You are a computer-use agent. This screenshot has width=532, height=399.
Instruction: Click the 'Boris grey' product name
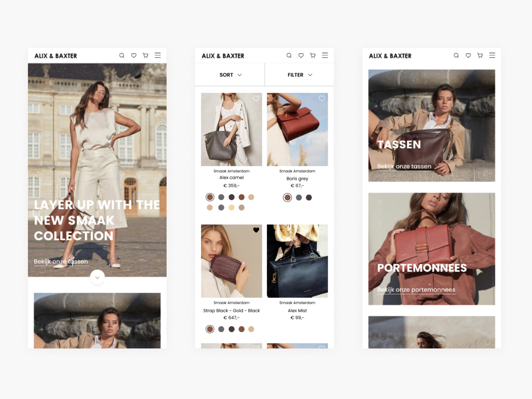[297, 179]
